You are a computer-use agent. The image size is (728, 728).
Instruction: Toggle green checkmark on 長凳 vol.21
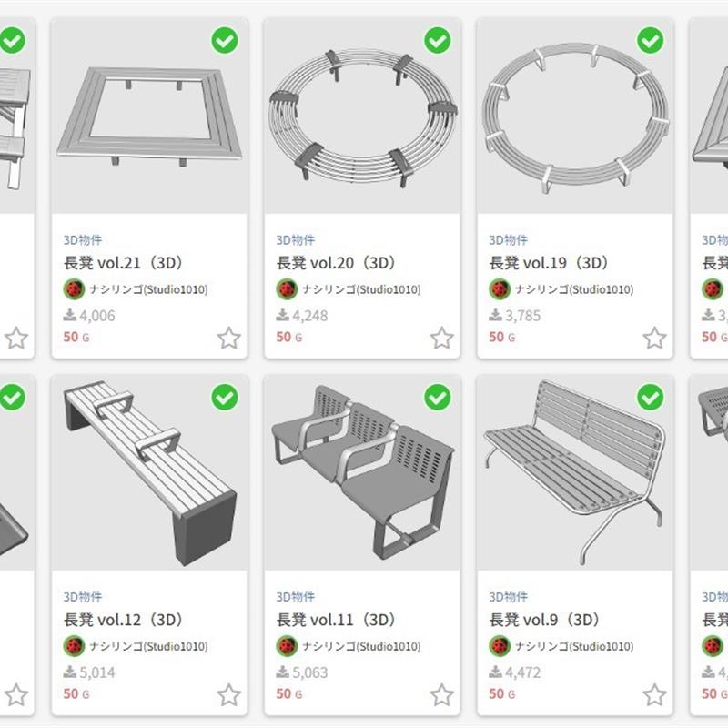click(x=225, y=40)
